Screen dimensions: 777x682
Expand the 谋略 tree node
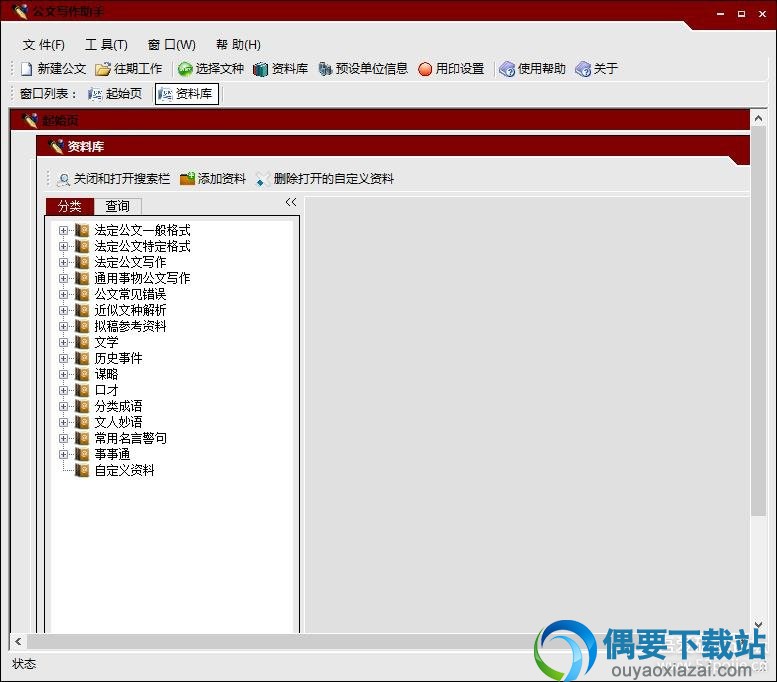[63, 374]
